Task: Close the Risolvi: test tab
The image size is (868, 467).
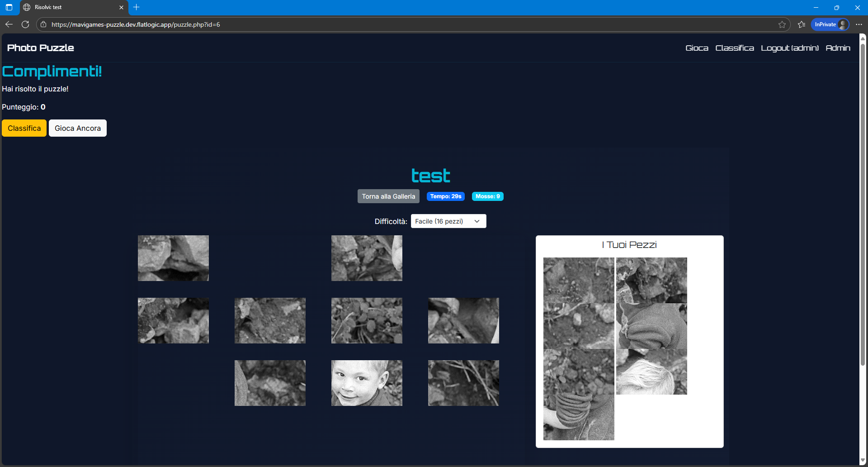Action: coord(121,7)
